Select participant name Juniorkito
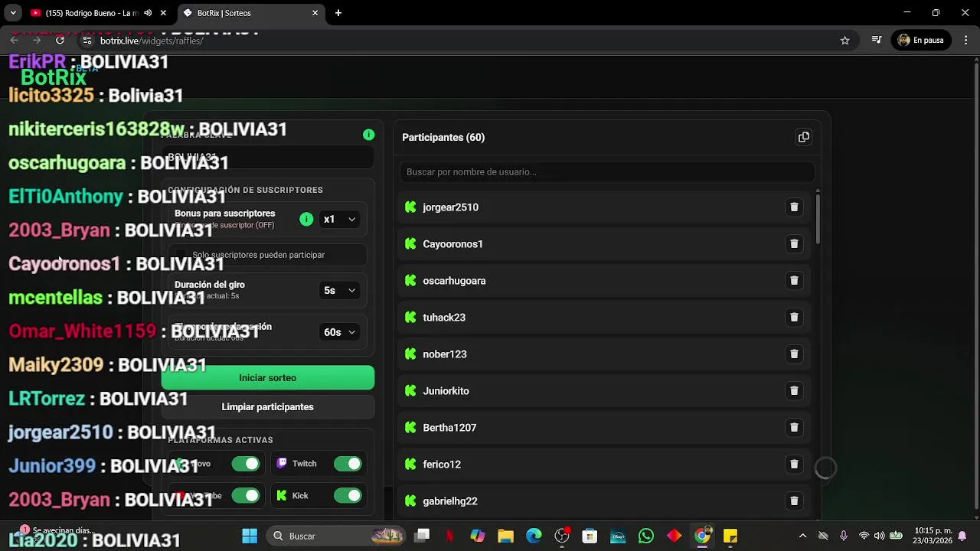Image resolution: width=980 pixels, height=551 pixels. (446, 391)
